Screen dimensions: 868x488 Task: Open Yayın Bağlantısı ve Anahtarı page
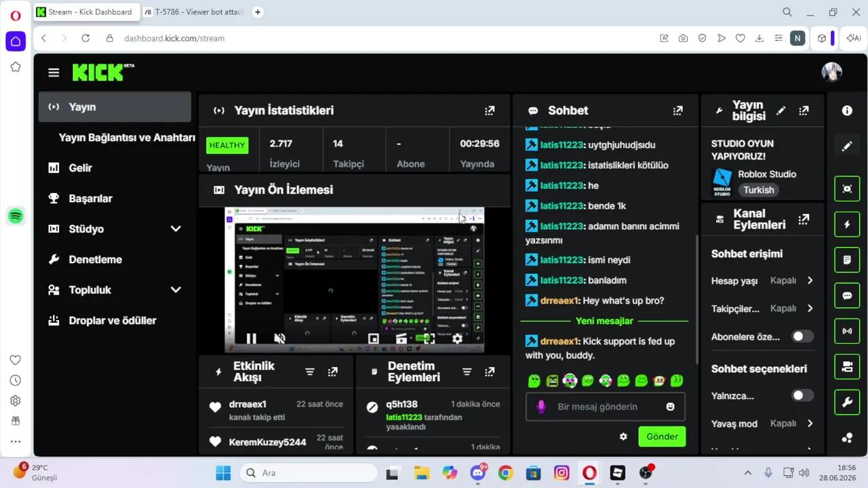click(x=127, y=138)
